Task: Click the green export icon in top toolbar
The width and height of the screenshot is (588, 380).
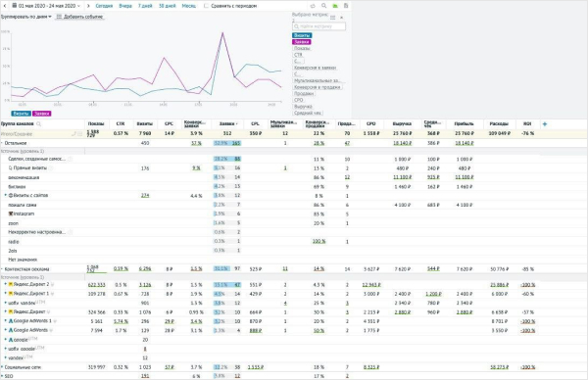Action: 335,6
